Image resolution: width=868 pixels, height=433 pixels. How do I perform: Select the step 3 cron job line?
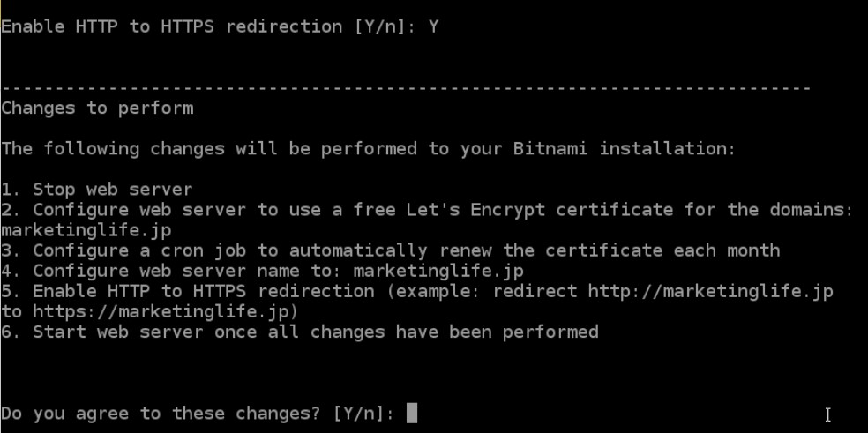coord(390,250)
